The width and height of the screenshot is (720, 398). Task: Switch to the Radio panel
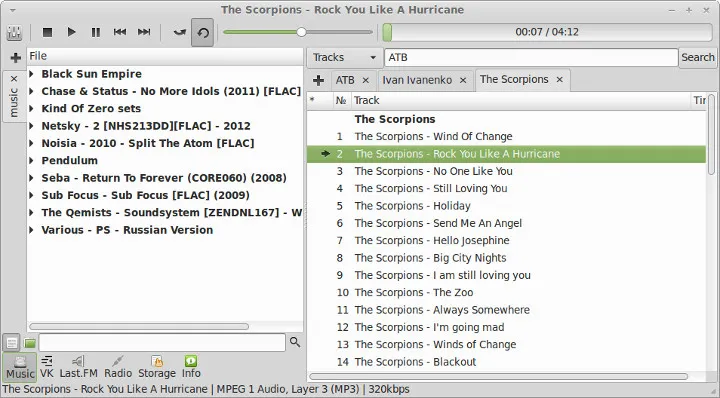(118, 367)
